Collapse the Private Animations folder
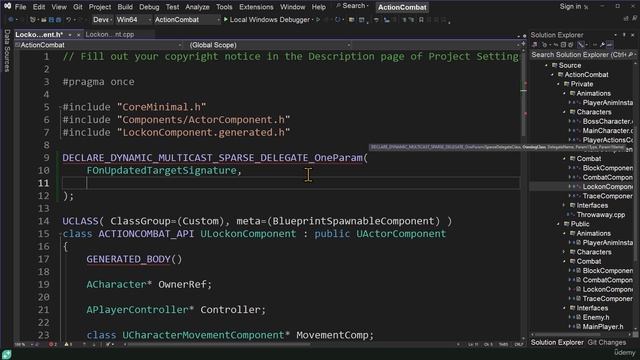Screen dimensions: 640x360 pyautogui.click(x=565, y=93)
